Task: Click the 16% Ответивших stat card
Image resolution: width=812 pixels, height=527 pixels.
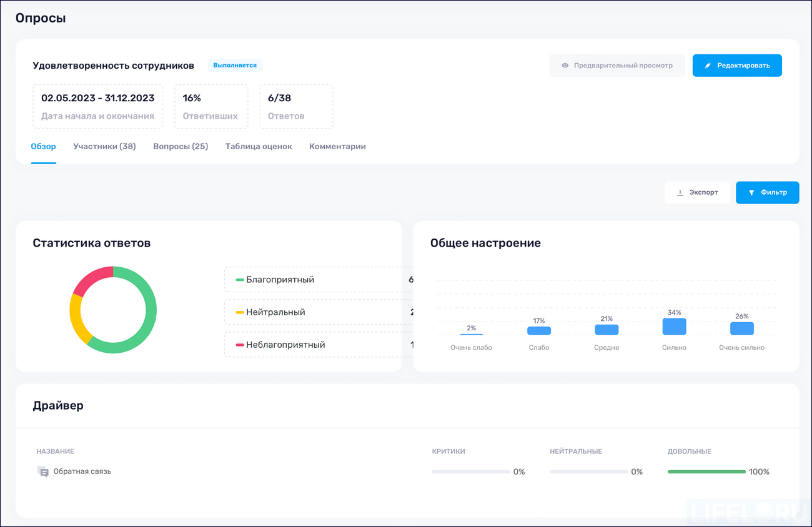Action: 211,106
